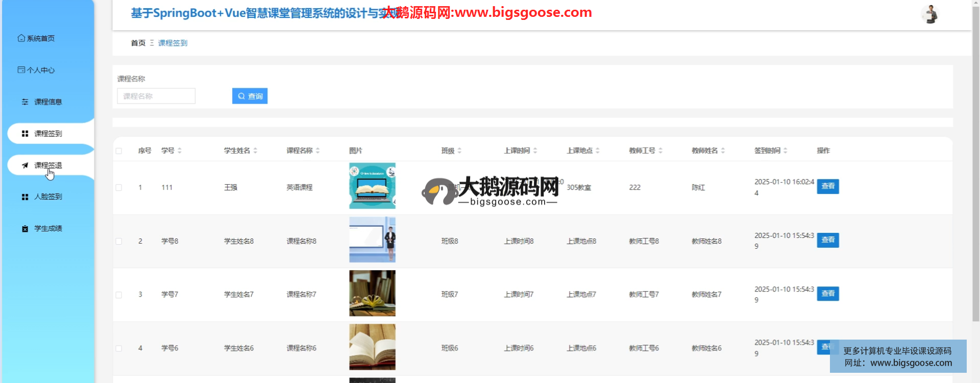Image resolution: width=980 pixels, height=383 pixels.
Task: Toggle the select-all checkbox in table header
Action: pyautogui.click(x=119, y=151)
